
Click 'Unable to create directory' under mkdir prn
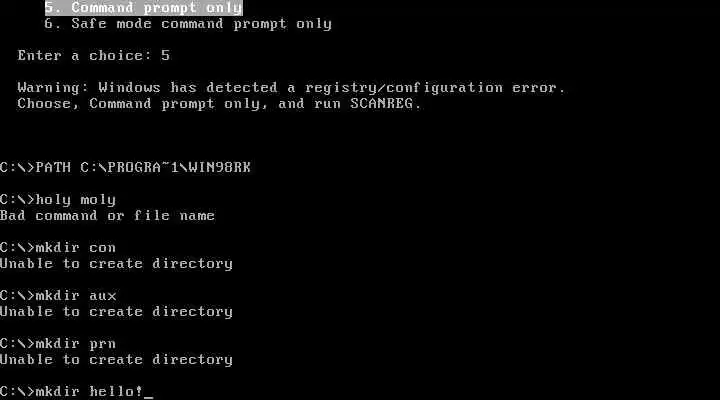[x=117, y=360]
